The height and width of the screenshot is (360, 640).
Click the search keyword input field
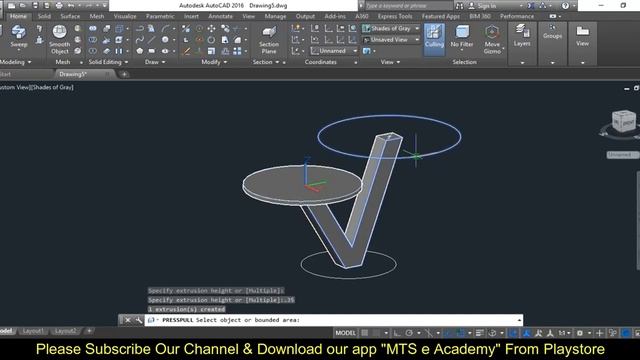click(x=409, y=6)
